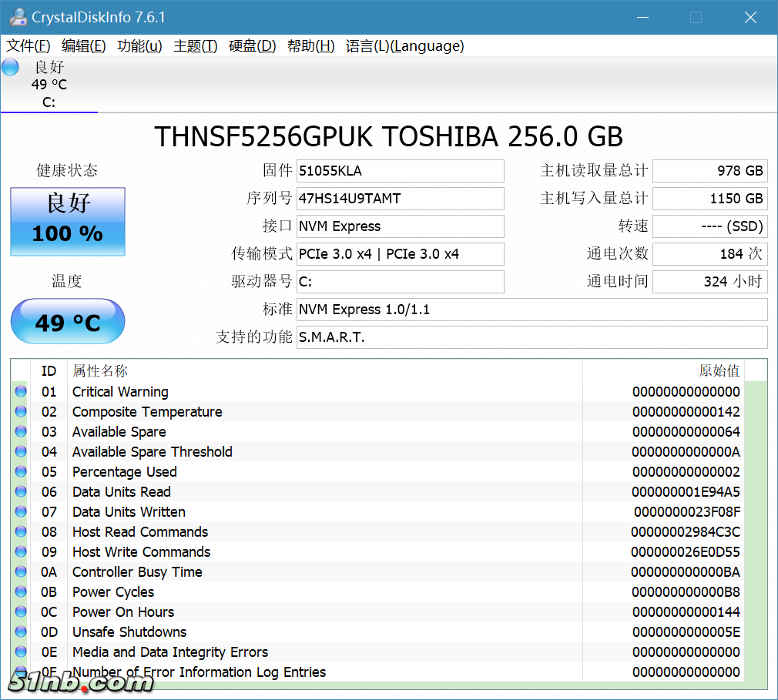Select the Power On Hours attribute row

tap(308, 612)
